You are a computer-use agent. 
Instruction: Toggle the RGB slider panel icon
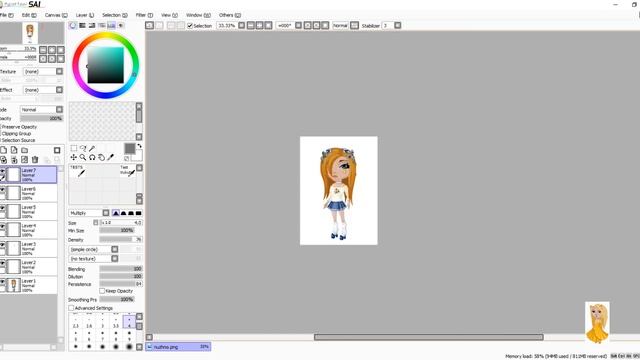(82, 25)
